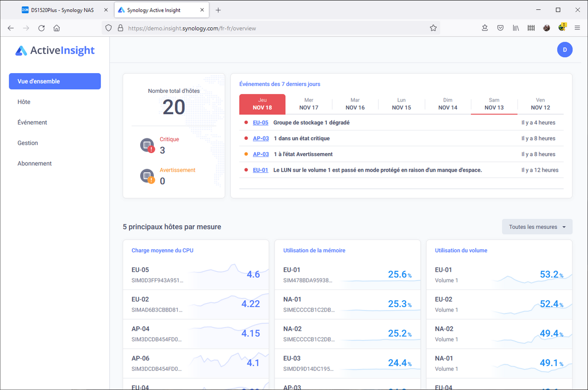Screen dimensions: 588x390
Task: Select volume row EU-01 with 53.2%
Action: pos(499,275)
